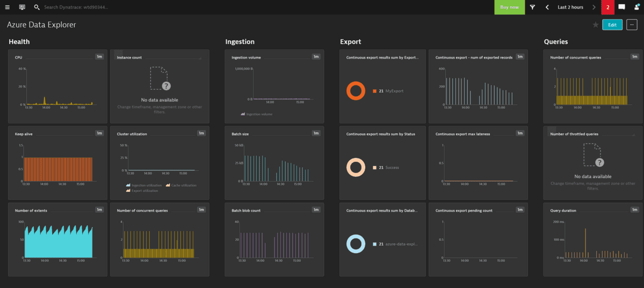Click the peach Success donut chart
Screen dimensions: 644x288
[356, 168]
